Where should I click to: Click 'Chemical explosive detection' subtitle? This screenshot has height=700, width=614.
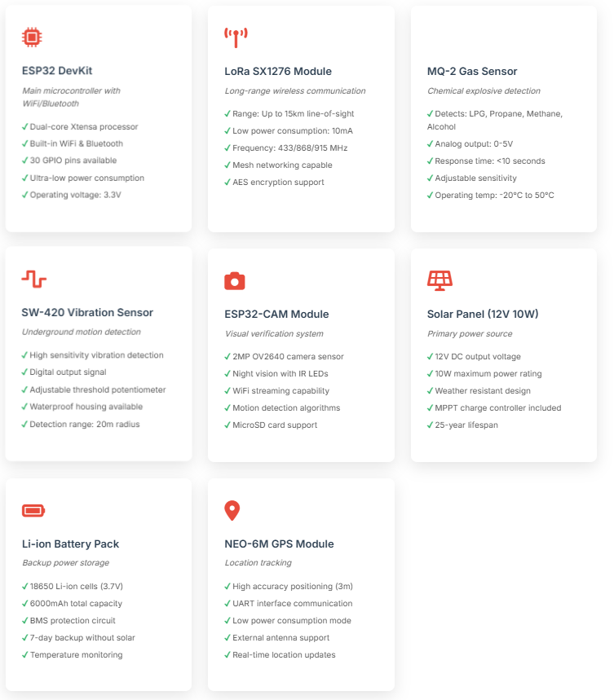click(x=484, y=91)
